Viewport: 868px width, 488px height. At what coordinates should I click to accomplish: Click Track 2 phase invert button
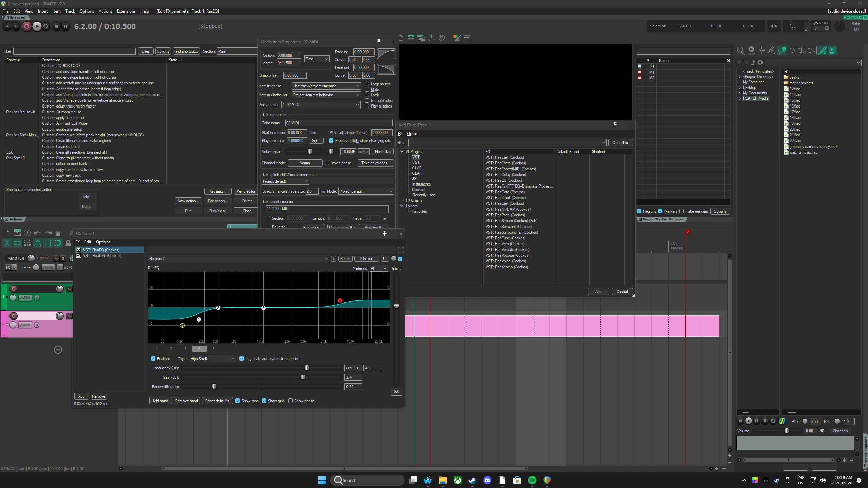(x=37, y=325)
